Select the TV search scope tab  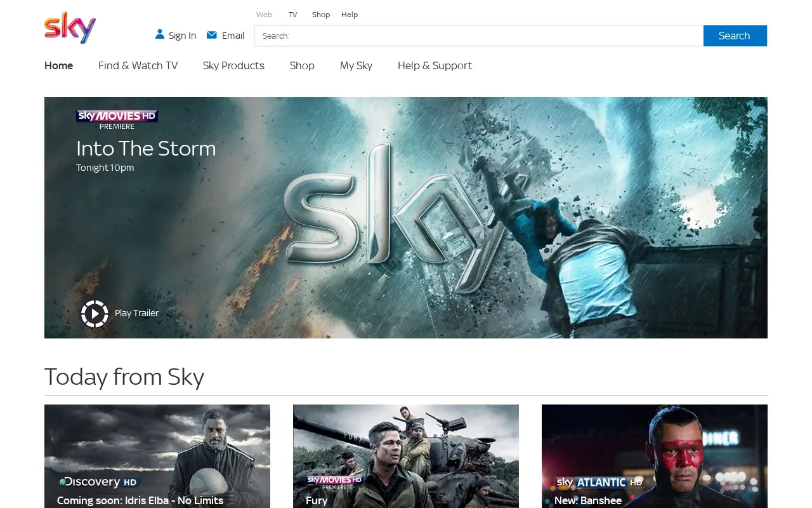click(292, 15)
